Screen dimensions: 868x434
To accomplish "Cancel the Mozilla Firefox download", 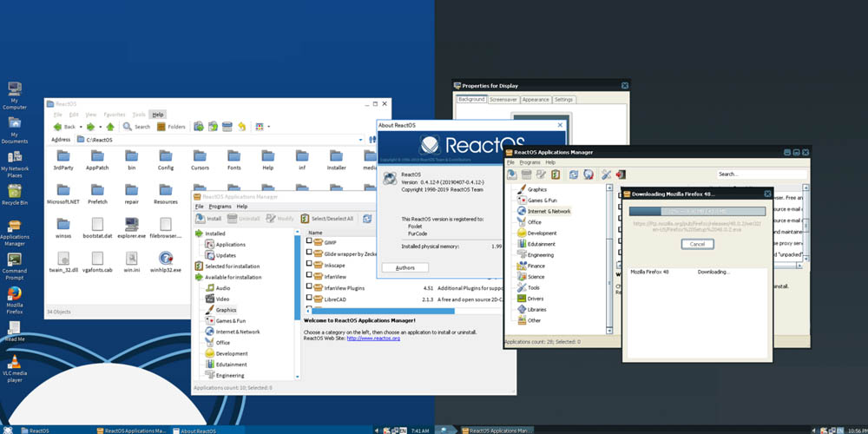I will pyautogui.click(x=697, y=244).
